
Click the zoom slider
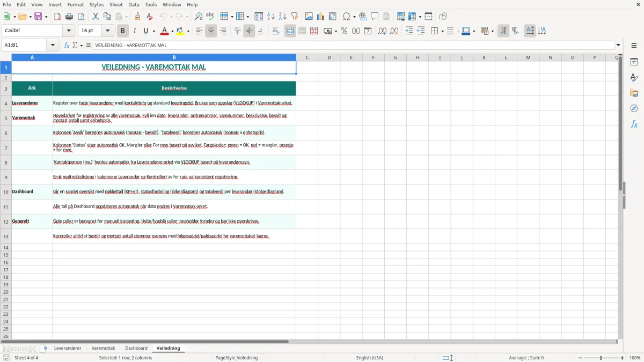(601, 358)
